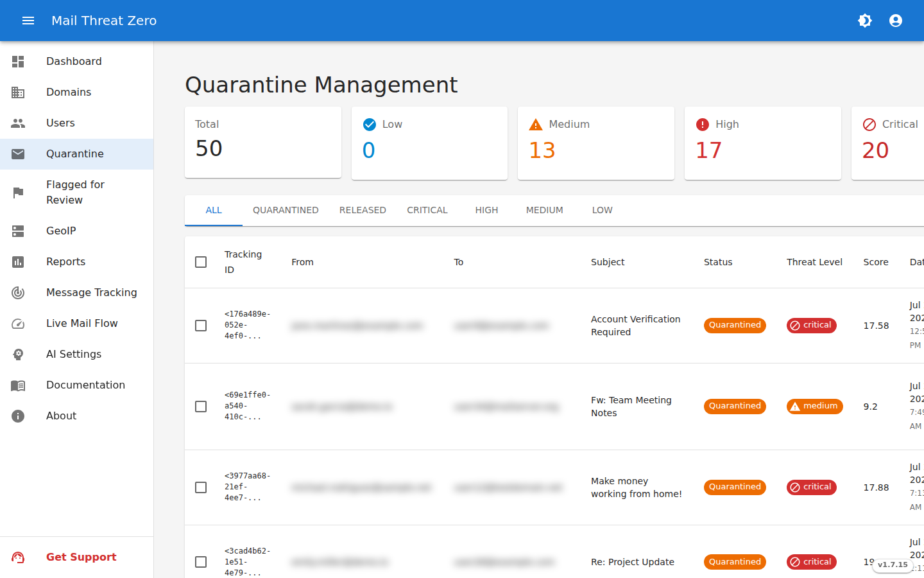This screenshot has width=924, height=578.
Task: Open the GeoIP page link
Action: click(x=77, y=231)
